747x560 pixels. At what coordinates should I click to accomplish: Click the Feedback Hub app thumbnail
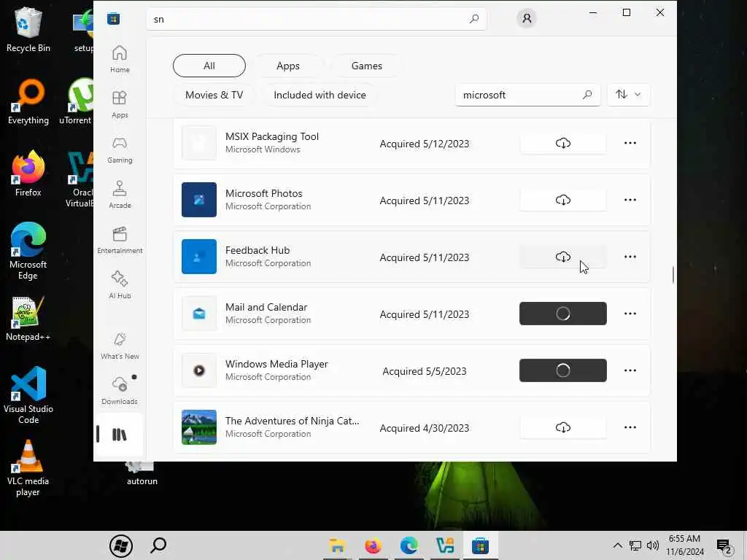pyautogui.click(x=199, y=257)
